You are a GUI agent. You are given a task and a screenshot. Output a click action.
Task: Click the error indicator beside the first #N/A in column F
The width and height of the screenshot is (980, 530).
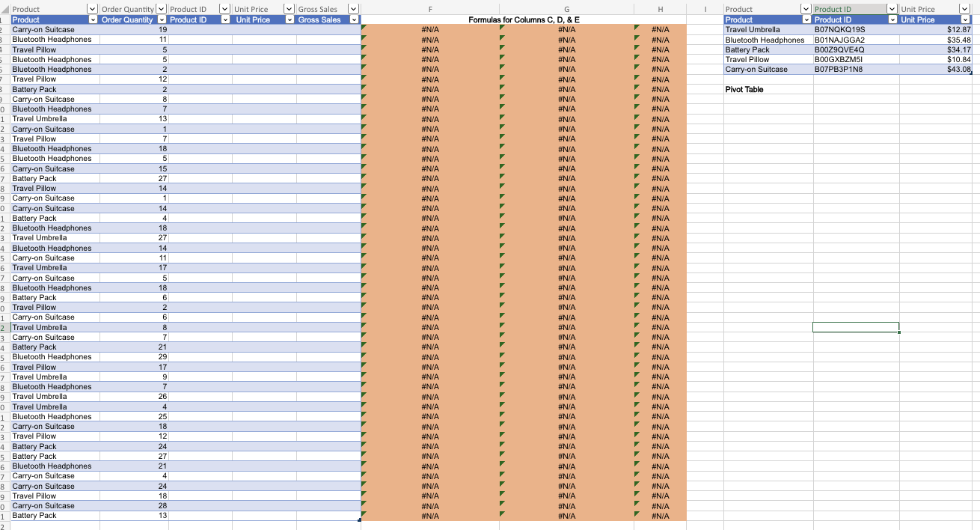point(364,25)
